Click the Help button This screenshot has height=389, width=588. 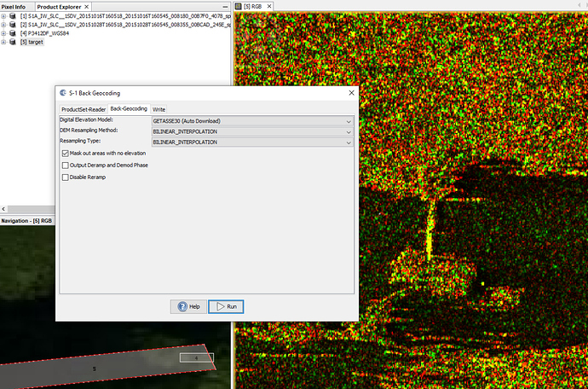tap(188, 306)
